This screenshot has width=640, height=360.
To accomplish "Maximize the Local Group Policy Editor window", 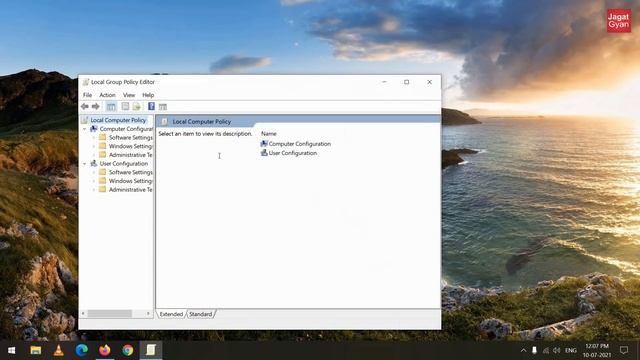I will 407,82.
